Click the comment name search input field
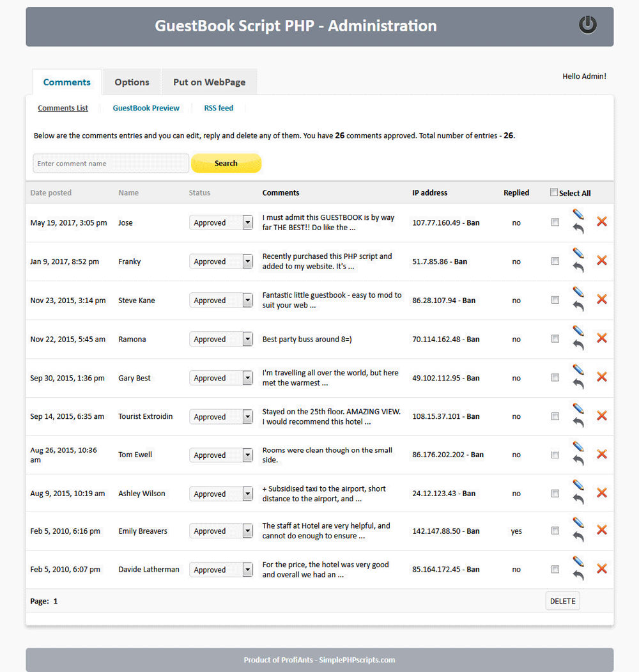This screenshot has height=672, width=639. pyautogui.click(x=109, y=163)
